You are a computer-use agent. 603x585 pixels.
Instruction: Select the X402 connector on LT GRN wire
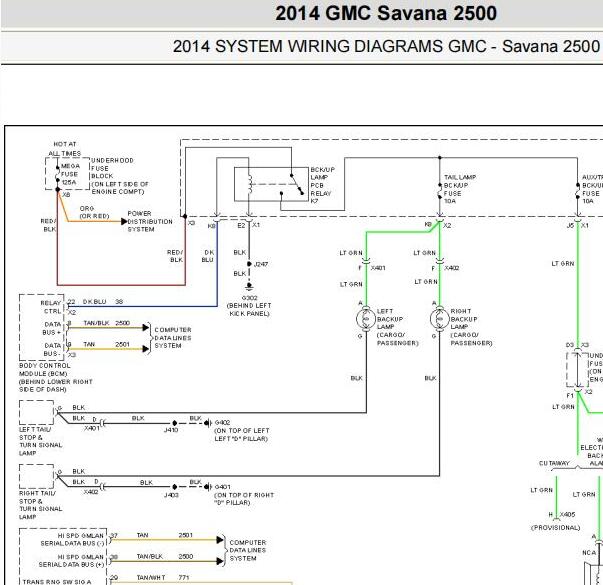coord(440,262)
